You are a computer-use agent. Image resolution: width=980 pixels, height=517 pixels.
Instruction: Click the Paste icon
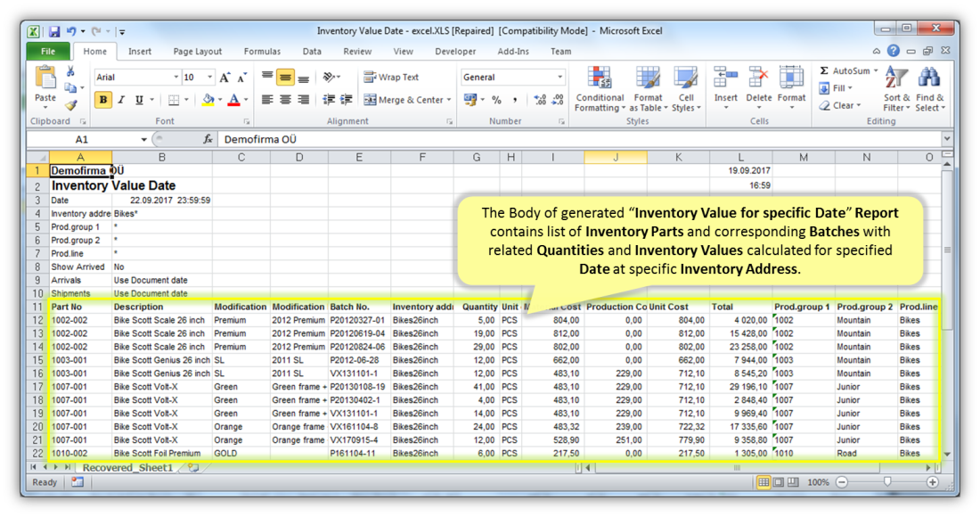(45, 78)
